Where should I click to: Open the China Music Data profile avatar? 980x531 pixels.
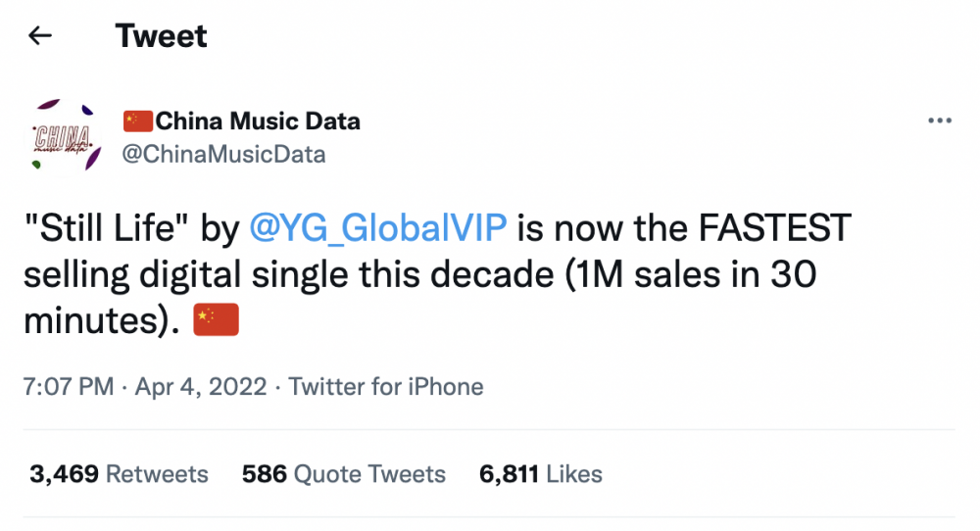pos(62,136)
